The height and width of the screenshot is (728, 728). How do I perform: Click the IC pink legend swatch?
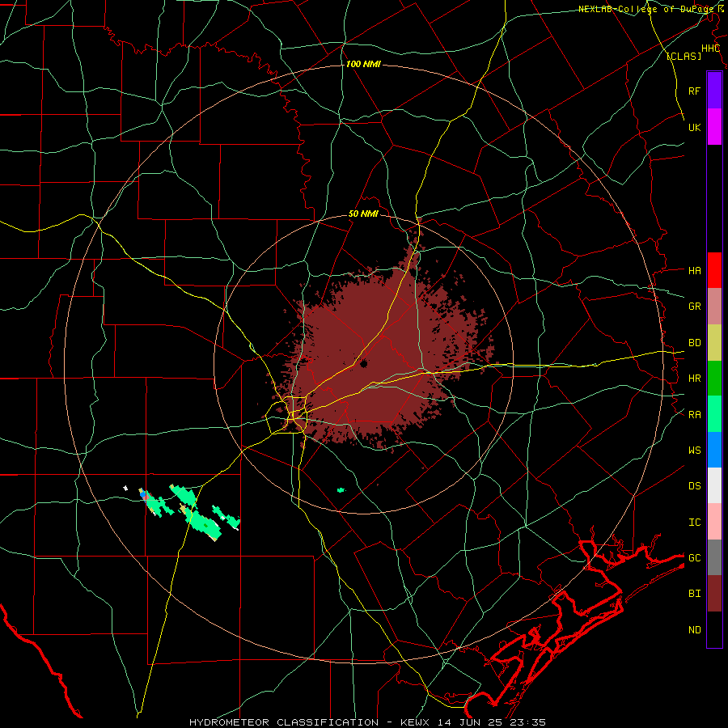point(714,522)
